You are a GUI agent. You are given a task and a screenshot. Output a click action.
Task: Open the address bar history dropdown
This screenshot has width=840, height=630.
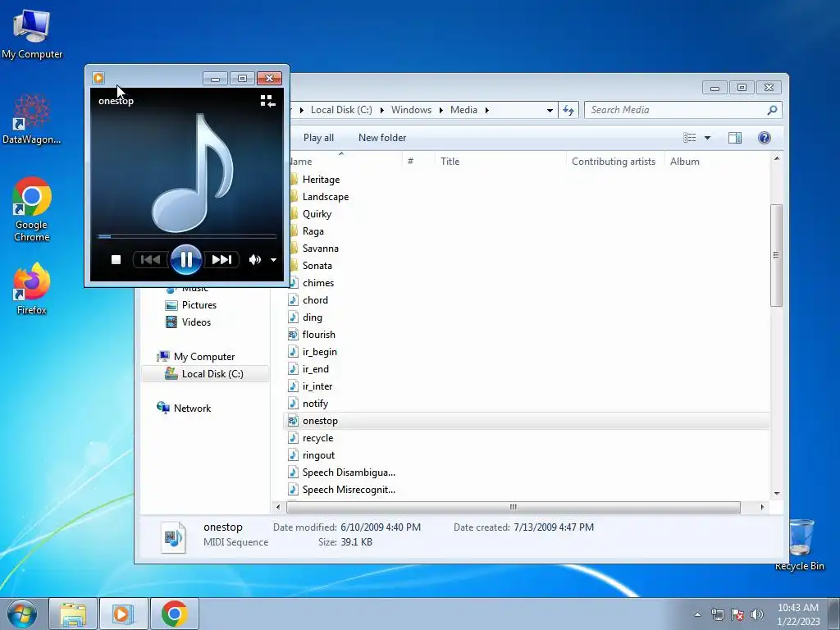tap(550, 111)
